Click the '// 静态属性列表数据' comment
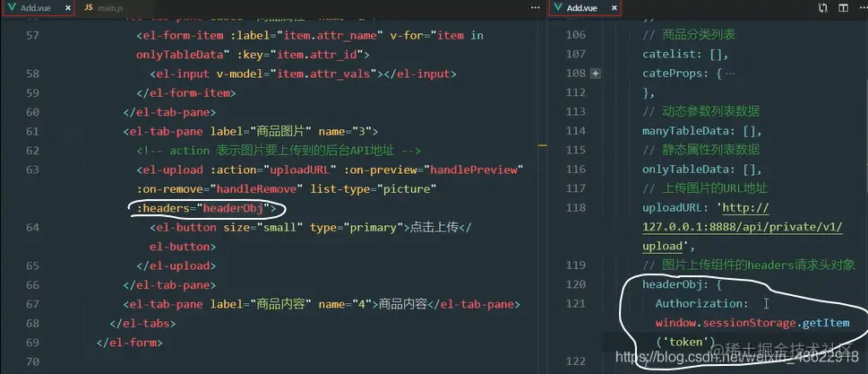 (700, 150)
